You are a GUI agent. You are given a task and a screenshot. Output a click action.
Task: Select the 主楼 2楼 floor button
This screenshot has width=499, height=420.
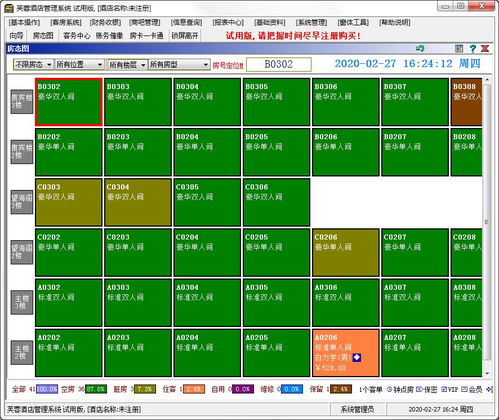22,352
